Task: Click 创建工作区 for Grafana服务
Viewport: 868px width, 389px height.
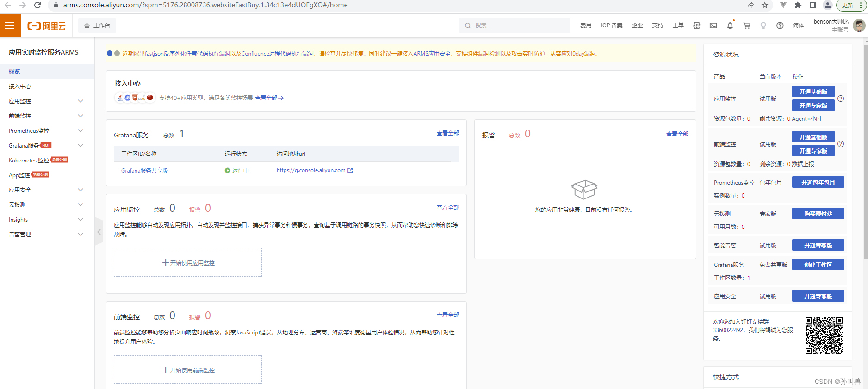Action: 818,265
